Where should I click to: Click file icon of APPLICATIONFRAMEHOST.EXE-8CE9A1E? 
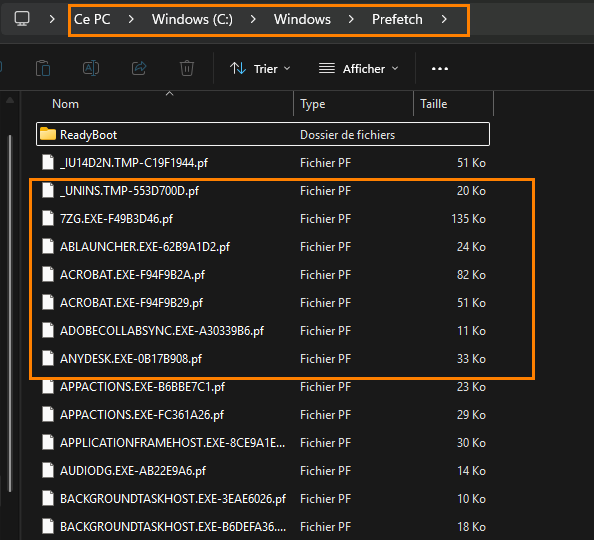[x=48, y=442]
